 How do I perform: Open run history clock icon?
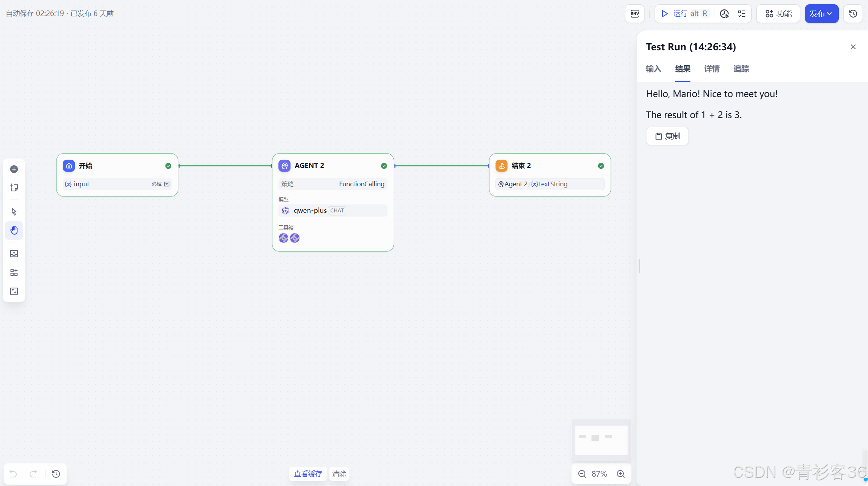pos(724,14)
